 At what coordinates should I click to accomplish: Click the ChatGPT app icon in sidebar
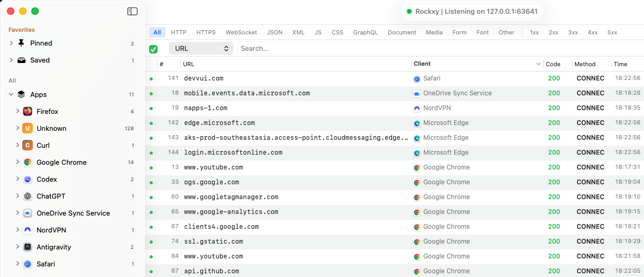tap(28, 196)
